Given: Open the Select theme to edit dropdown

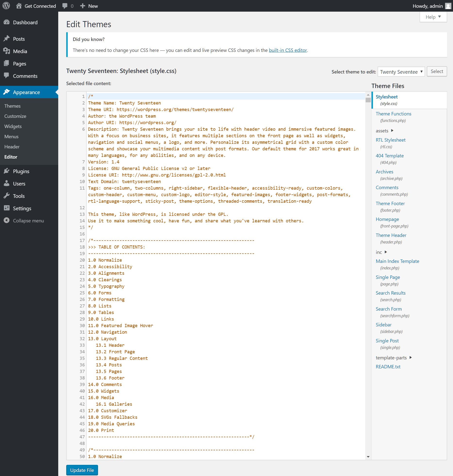Looking at the screenshot, I should 401,72.
